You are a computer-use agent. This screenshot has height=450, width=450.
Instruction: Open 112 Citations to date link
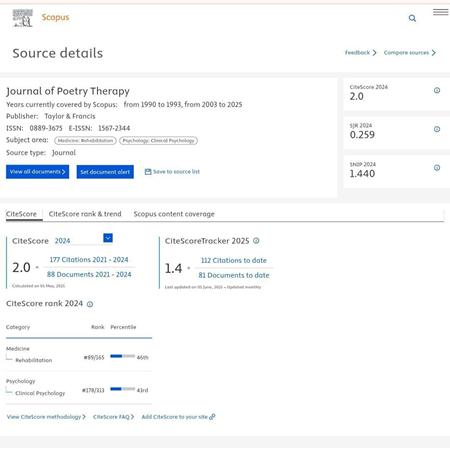point(234,261)
